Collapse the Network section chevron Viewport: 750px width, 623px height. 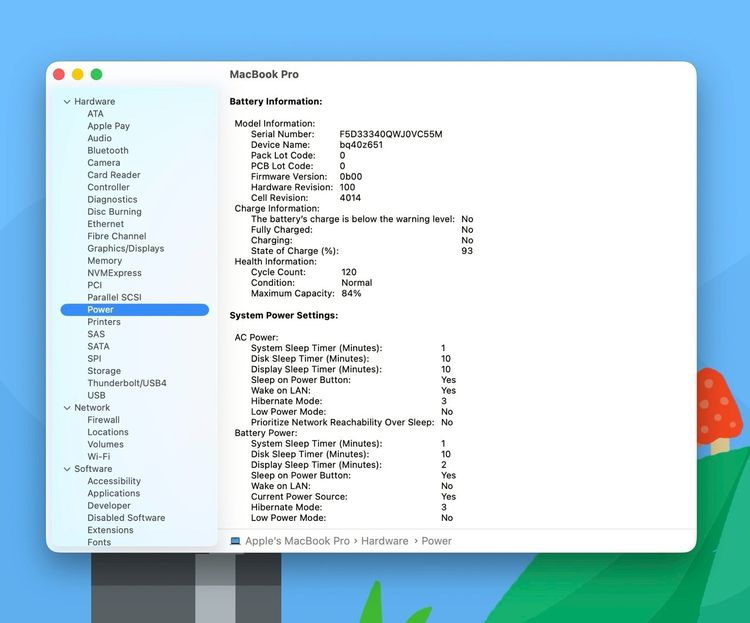pos(67,408)
